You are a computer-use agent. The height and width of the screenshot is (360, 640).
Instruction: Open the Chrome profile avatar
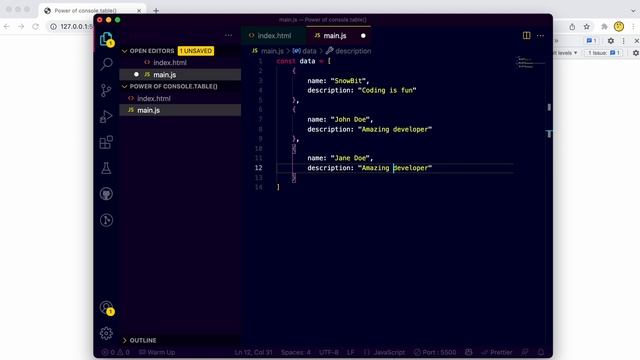tap(619, 27)
